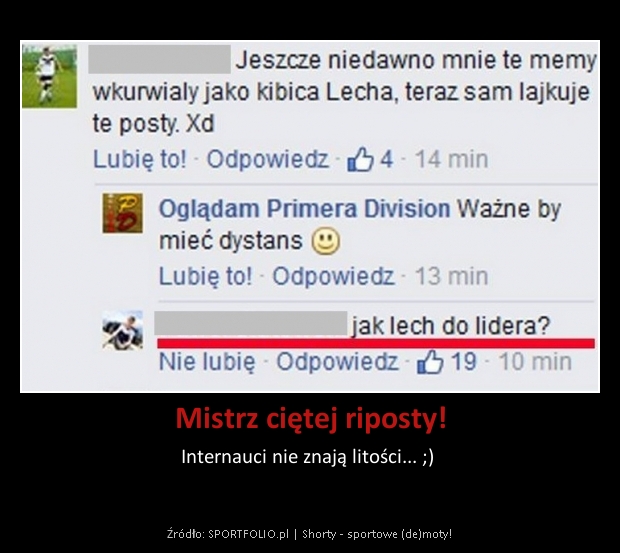Click the '10 min' timestamp
This screenshot has height=553, width=620.
coord(535,362)
